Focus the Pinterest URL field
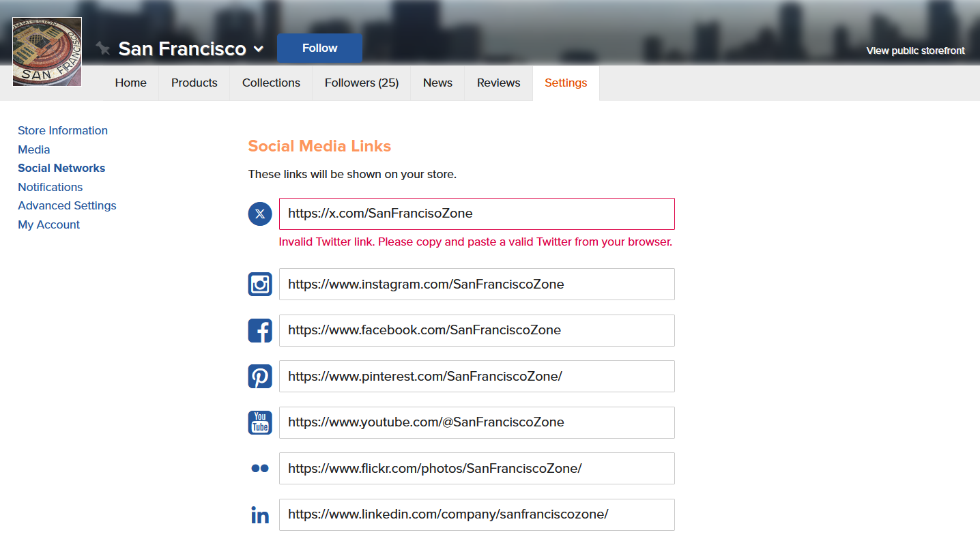980x539 pixels. click(x=477, y=377)
